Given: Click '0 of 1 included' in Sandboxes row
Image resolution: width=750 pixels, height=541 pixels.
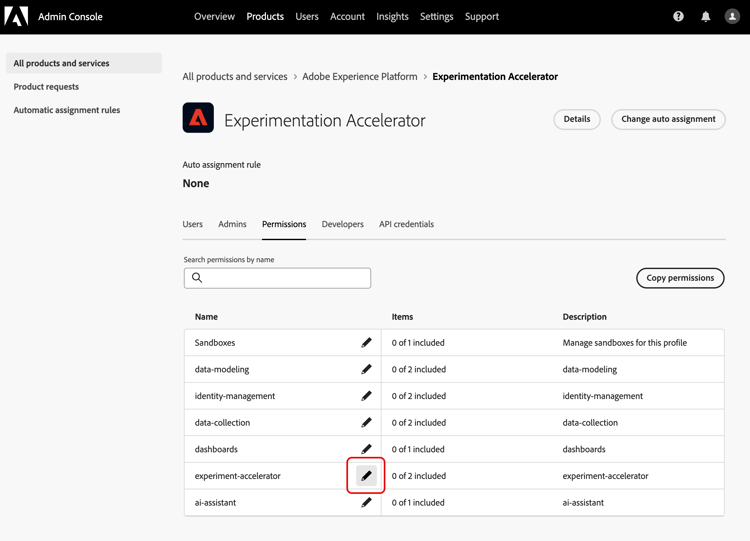Looking at the screenshot, I should [x=418, y=342].
